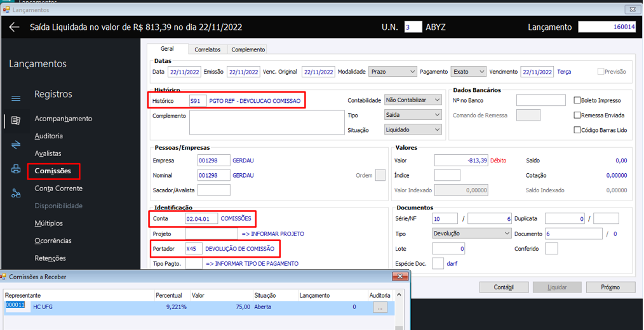Image resolution: width=644 pixels, height=330 pixels.
Task: Open Múltiplos in the sidebar
Action: click(x=49, y=223)
